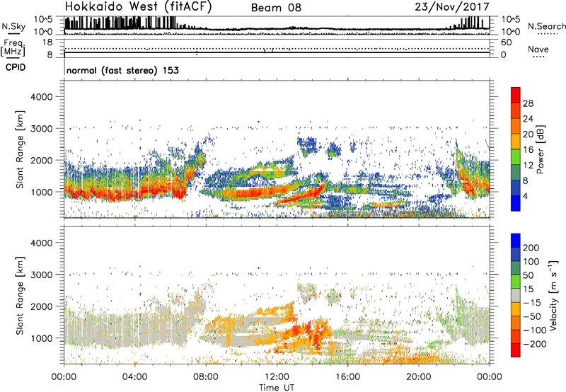
Task: Click '3000' on the power panel axis
Action: (x=41, y=129)
